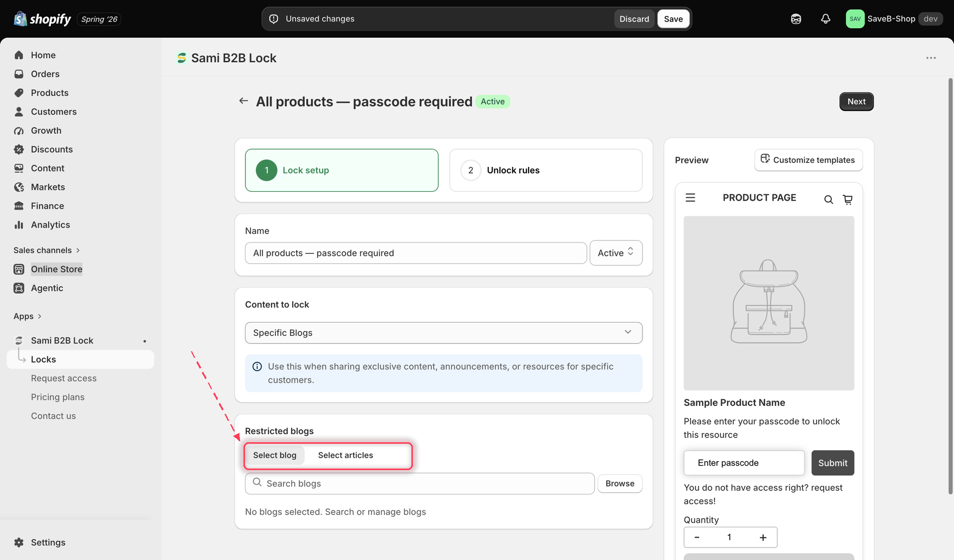Click the Save button
Viewport: 954px width, 560px height.
673,19
